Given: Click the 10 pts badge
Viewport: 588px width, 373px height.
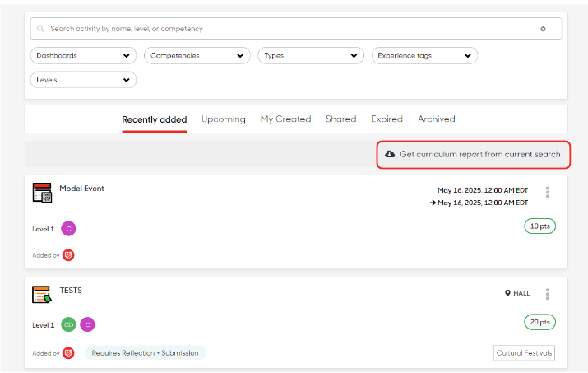Looking at the screenshot, I should [x=540, y=226].
